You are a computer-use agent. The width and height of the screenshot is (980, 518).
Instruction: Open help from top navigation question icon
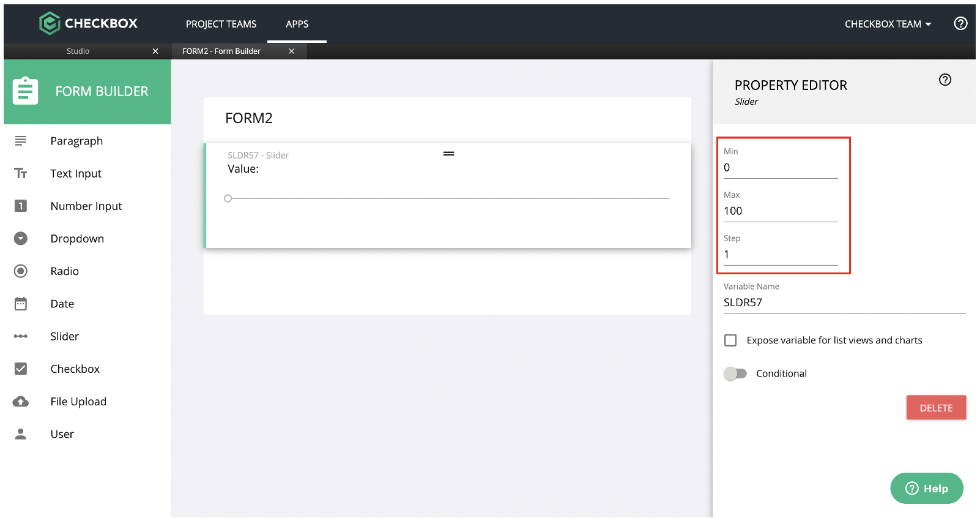coord(960,23)
